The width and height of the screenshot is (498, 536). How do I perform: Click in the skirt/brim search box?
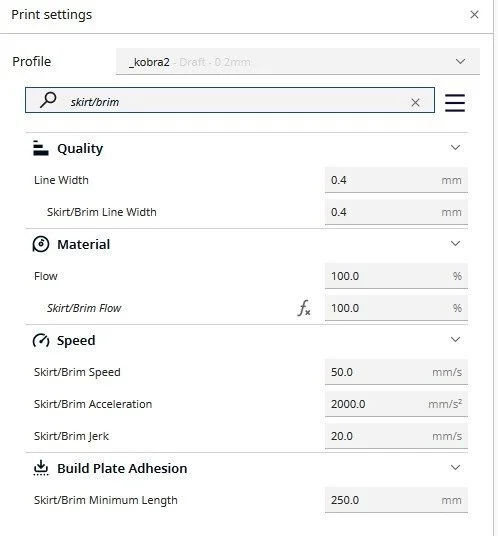pos(230,100)
